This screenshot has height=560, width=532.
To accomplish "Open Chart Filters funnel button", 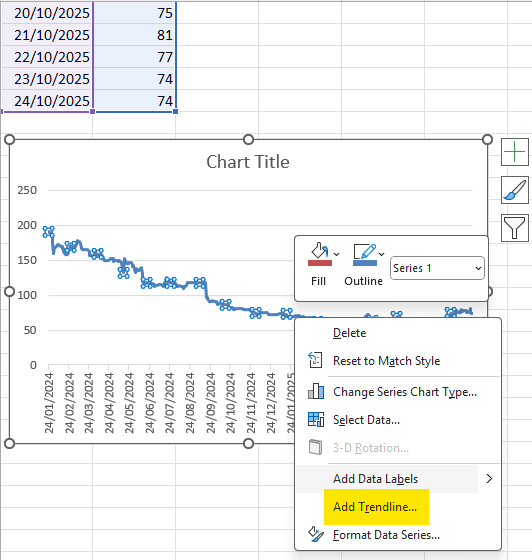I will click(x=515, y=228).
